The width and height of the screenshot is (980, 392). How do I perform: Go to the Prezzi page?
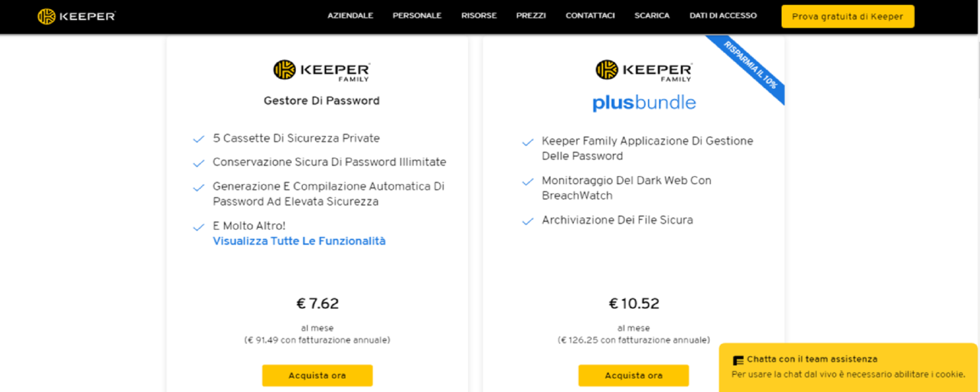[531, 16]
